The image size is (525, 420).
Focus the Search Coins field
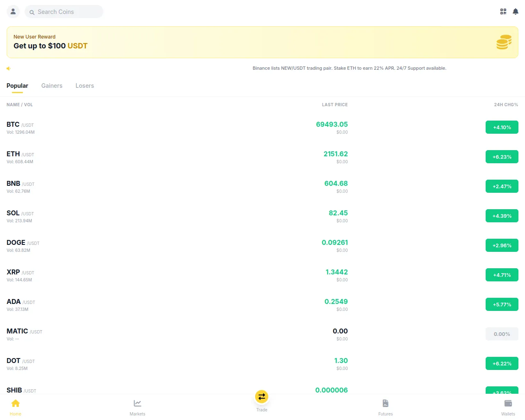click(x=64, y=11)
